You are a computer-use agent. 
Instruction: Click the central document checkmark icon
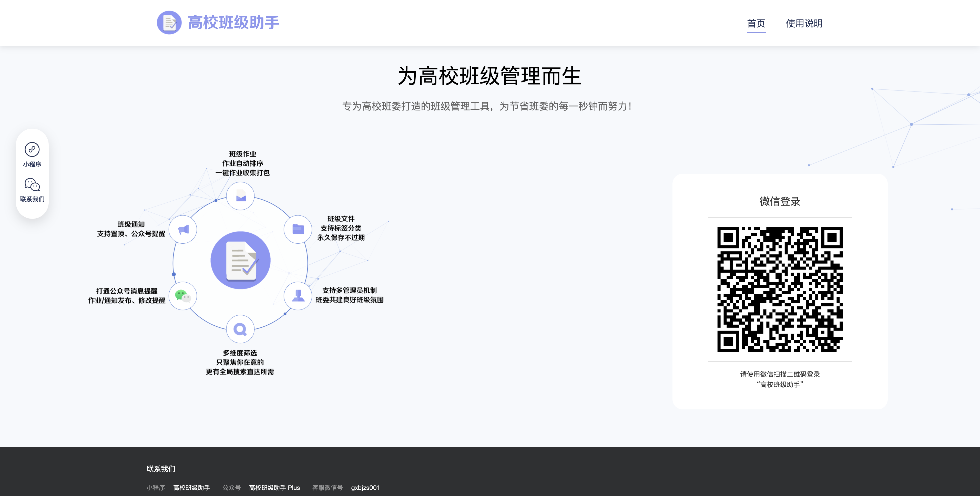click(240, 260)
